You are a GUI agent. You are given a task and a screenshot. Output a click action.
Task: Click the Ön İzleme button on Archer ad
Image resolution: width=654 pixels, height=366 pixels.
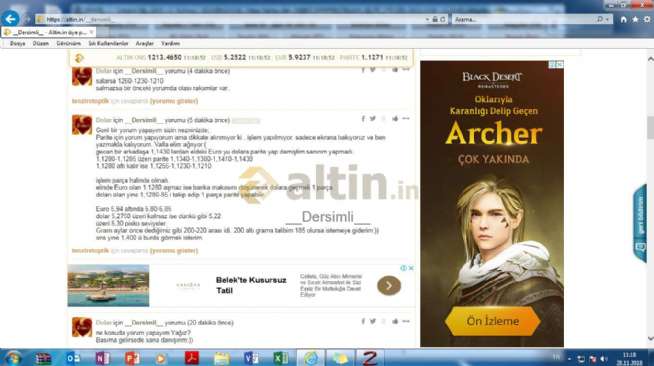point(493,321)
